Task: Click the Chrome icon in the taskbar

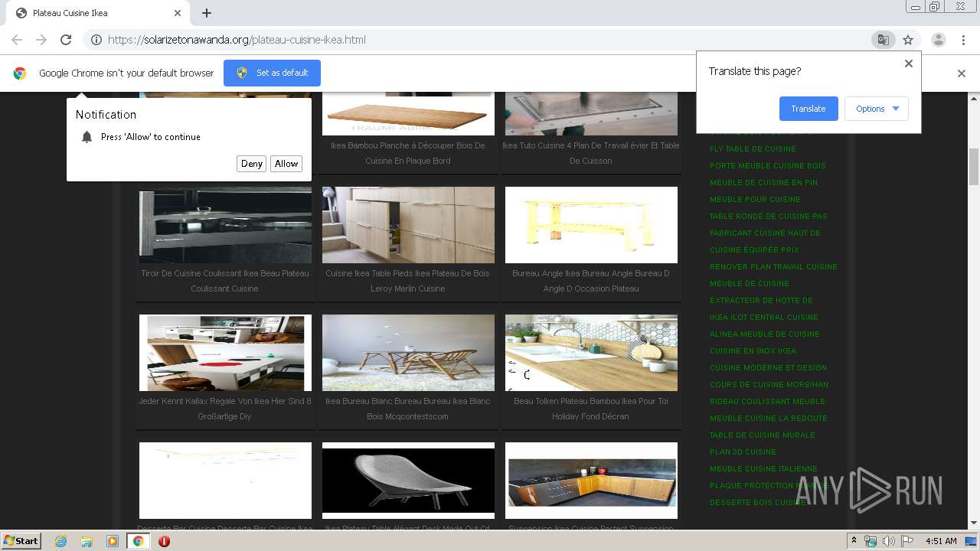Action: coord(139,541)
